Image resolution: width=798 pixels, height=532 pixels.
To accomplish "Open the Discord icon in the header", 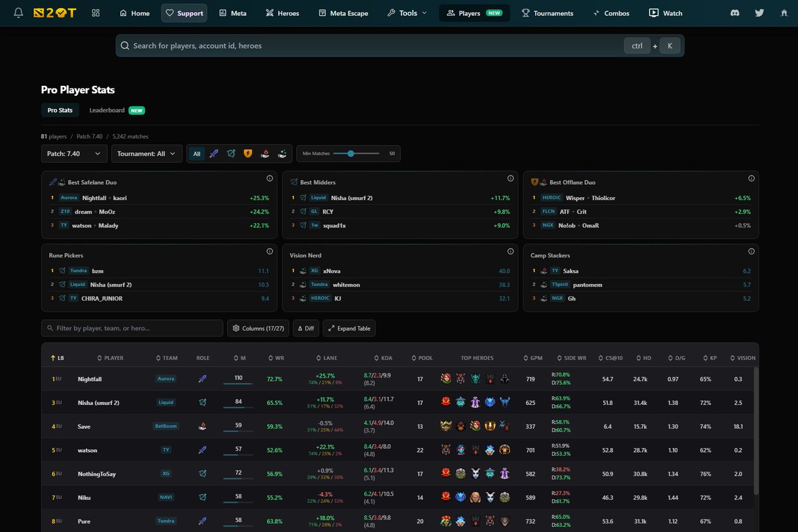I will 735,13.
